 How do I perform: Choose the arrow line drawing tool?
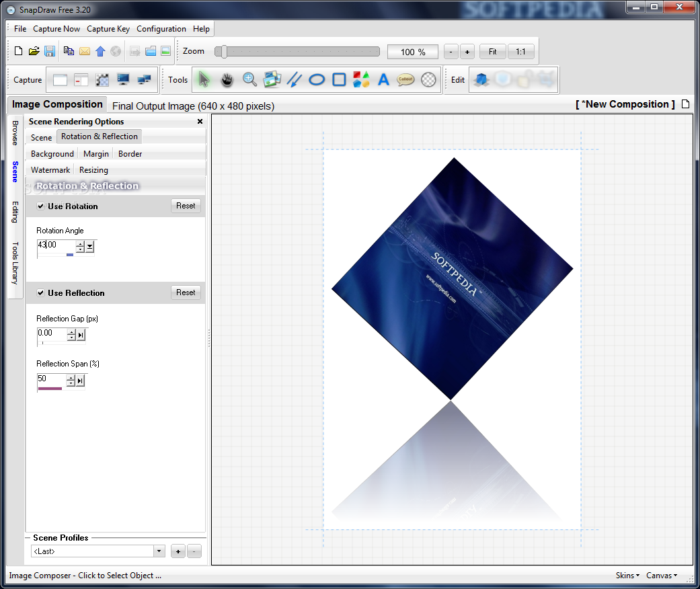coord(295,79)
